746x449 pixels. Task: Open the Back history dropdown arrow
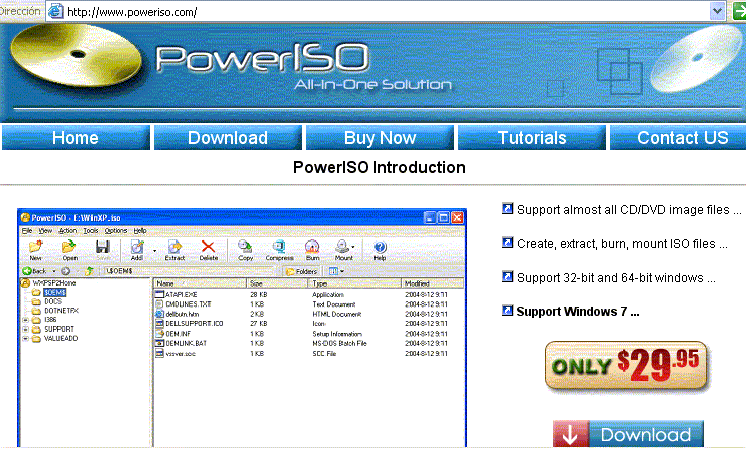54,271
